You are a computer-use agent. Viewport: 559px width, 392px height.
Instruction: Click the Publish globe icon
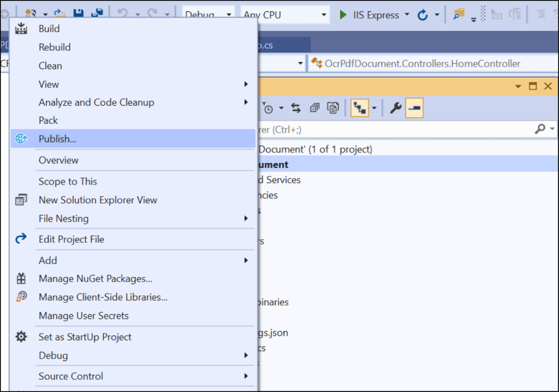[x=21, y=139]
